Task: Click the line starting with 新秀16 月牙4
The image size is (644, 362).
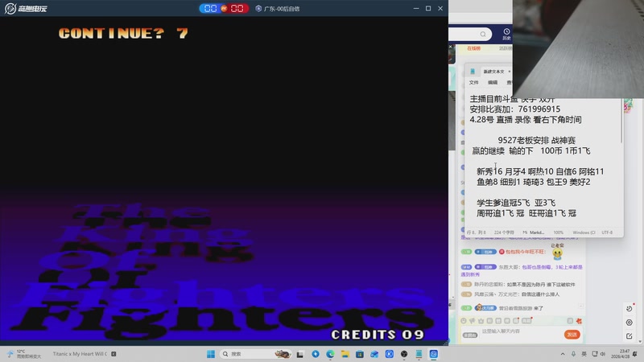Action: (540, 171)
